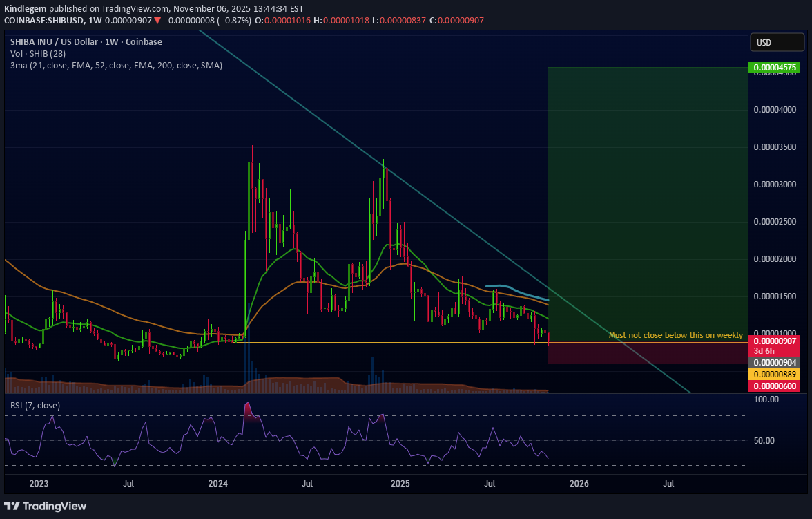Select the Vol · SHIB indicator legend
The width and height of the screenshot is (812, 519).
(39, 54)
